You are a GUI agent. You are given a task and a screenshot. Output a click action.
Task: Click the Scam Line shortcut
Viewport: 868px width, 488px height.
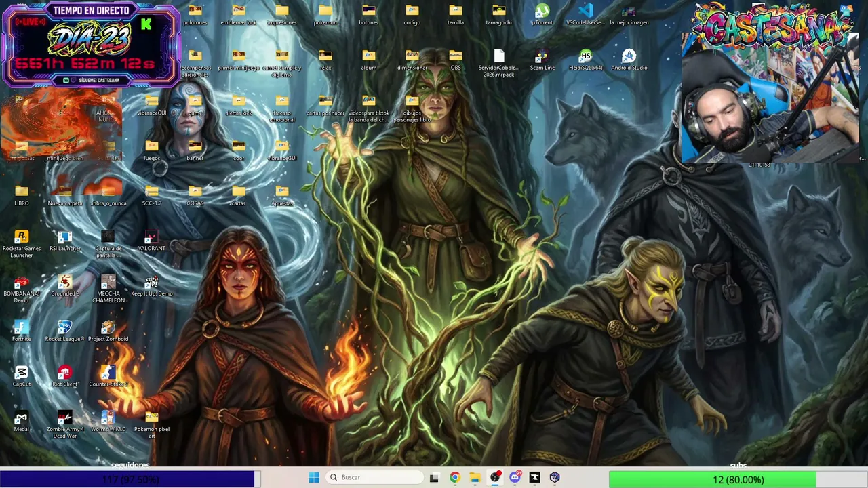542,60
